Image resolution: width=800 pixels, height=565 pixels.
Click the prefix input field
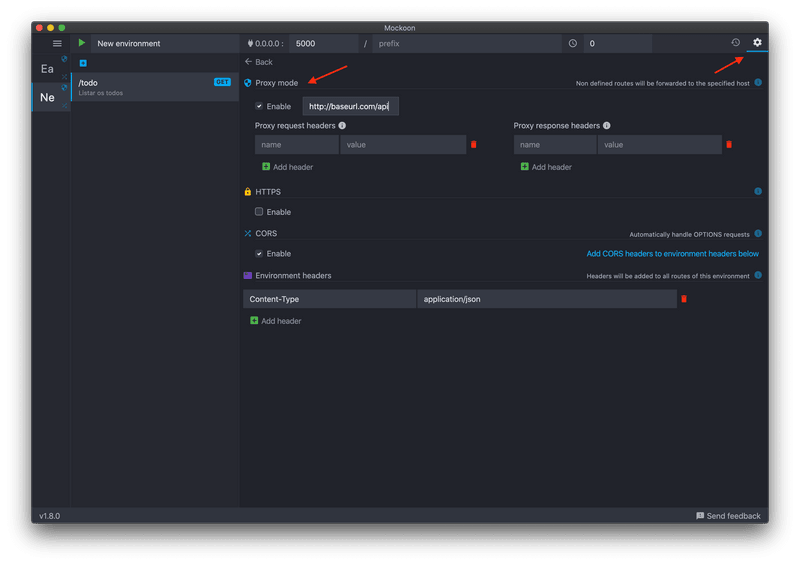pos(467,43)
